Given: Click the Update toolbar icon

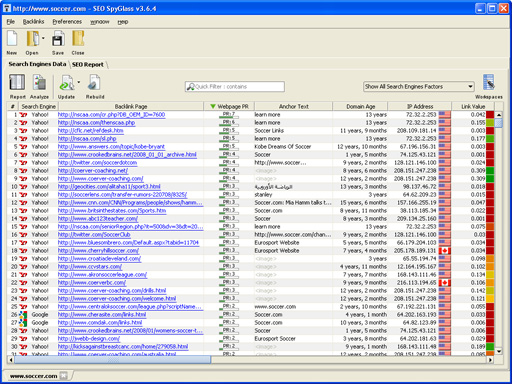Looking at the screenshot, I should 67,83.
